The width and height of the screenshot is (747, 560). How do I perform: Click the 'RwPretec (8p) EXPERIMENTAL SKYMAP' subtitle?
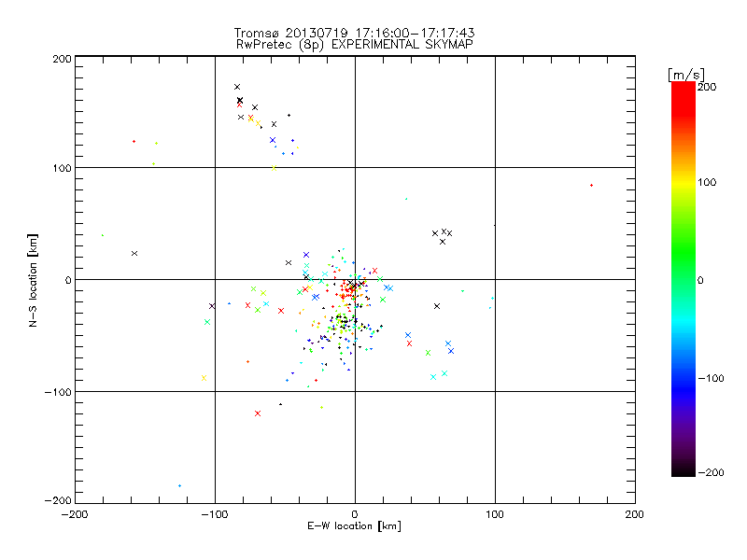point(354,44)
